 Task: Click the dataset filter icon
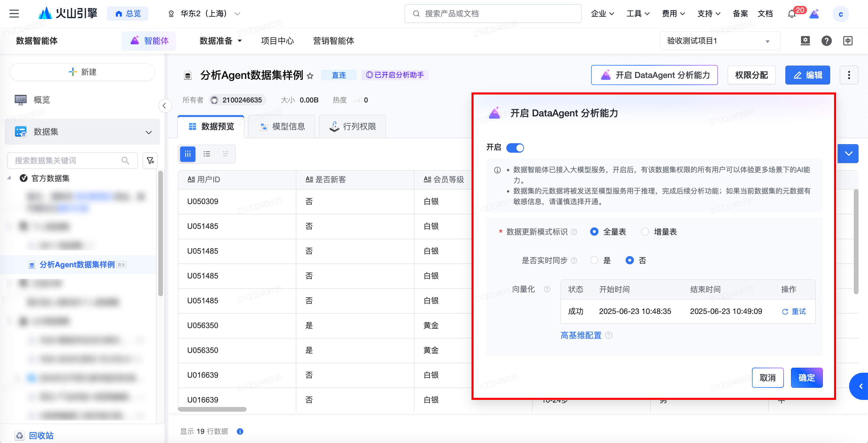[150, 160]
